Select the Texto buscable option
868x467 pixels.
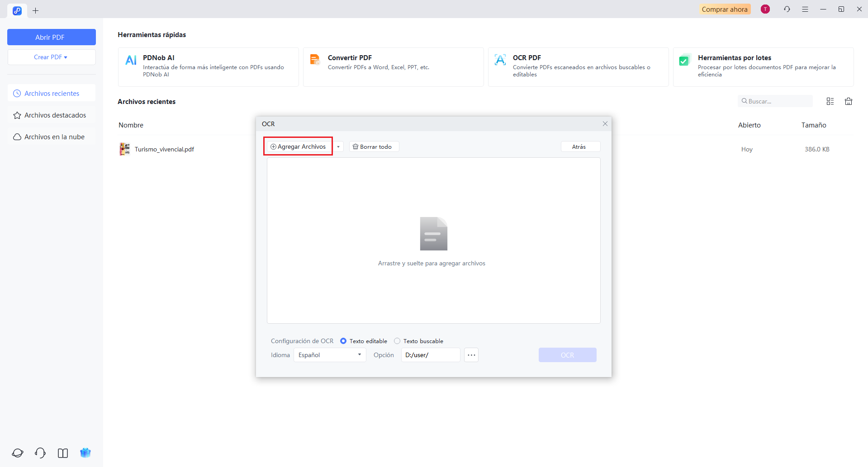tap(397, 341)
